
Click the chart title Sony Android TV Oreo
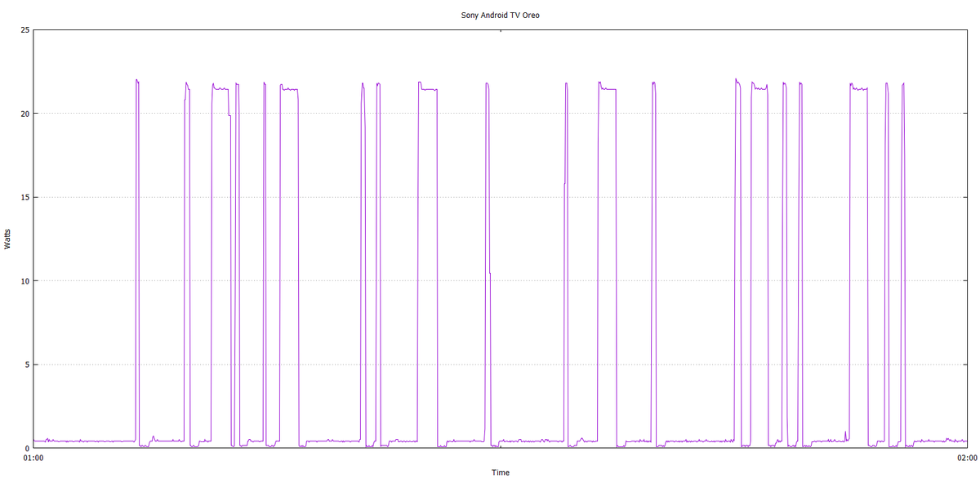click(500, 15)
